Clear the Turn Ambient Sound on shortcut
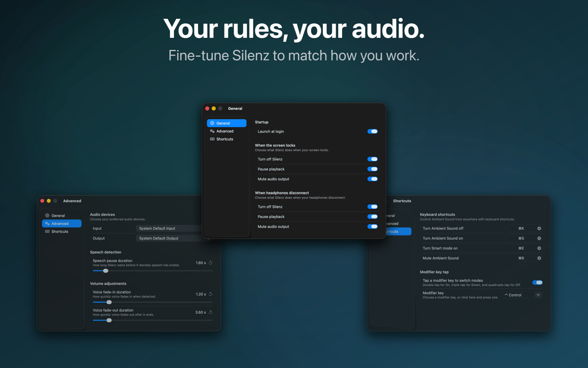The height and width of the screenshot is (368, 588). pos(539,238)
